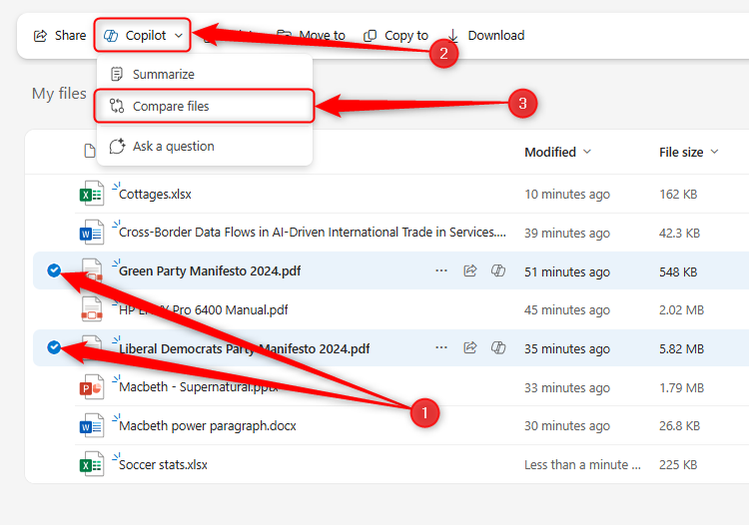Click Excel icon beside Cottages.xlsx

[91, 194]
